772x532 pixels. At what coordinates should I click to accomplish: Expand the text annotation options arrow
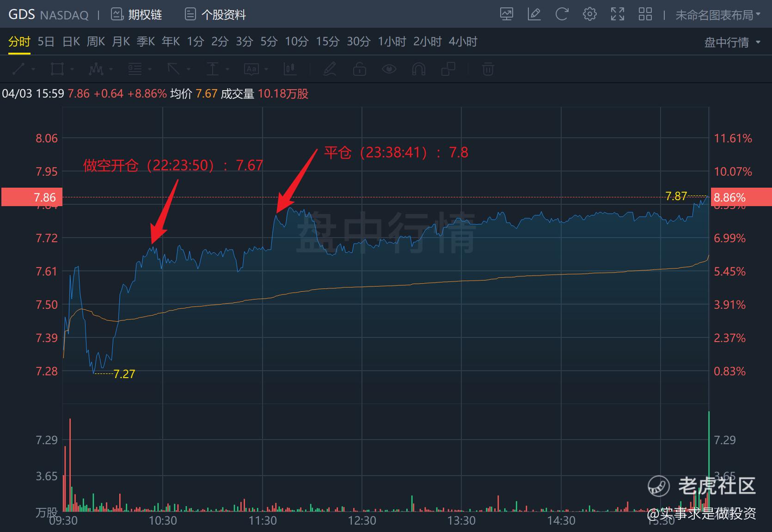pos(266,69)
